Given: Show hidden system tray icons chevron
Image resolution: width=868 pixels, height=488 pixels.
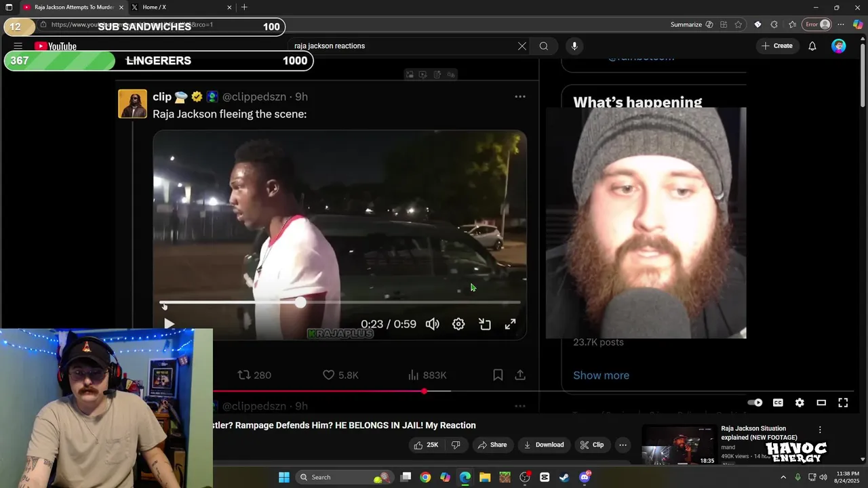Looking at the screenshot, I should point(783,477).
